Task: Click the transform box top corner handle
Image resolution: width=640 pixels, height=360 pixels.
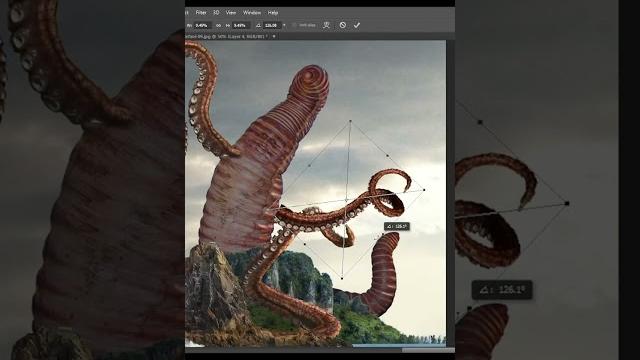Action: coord(350,121)
